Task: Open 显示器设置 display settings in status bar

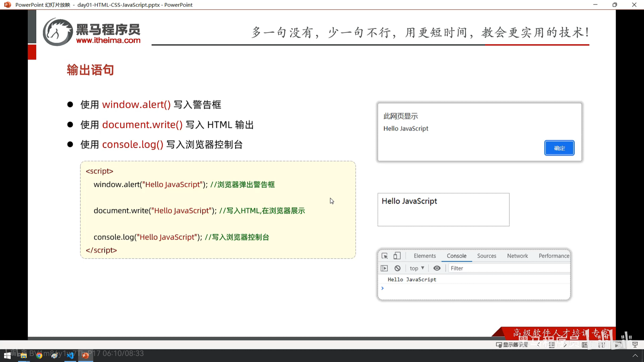Action: point(512,345)
